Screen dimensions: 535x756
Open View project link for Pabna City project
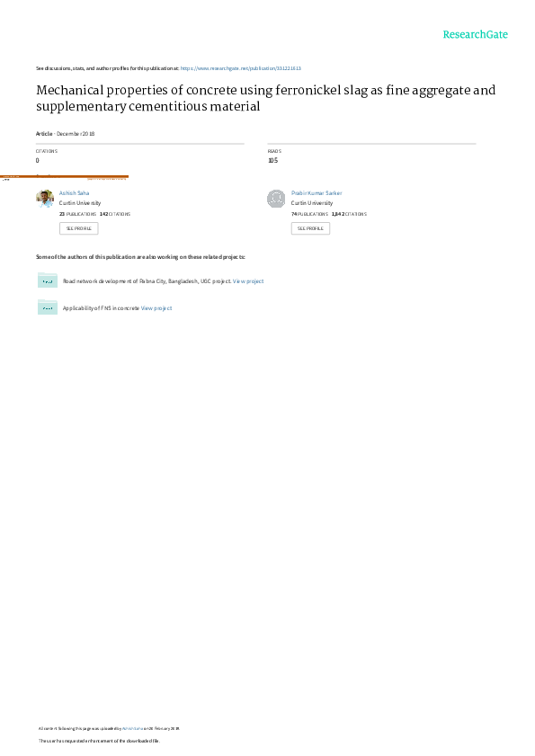248,281
